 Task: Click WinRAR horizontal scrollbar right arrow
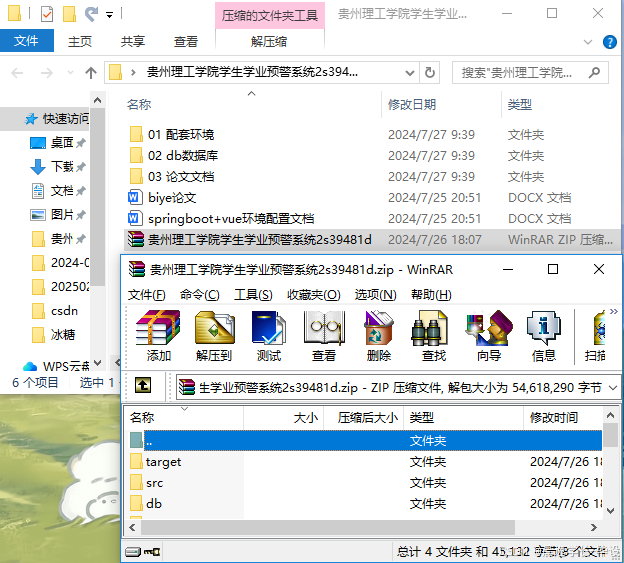[594, 528]
